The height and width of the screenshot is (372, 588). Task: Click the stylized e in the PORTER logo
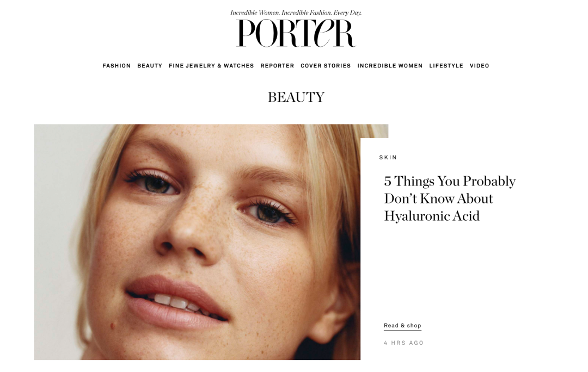coord(323,33)
